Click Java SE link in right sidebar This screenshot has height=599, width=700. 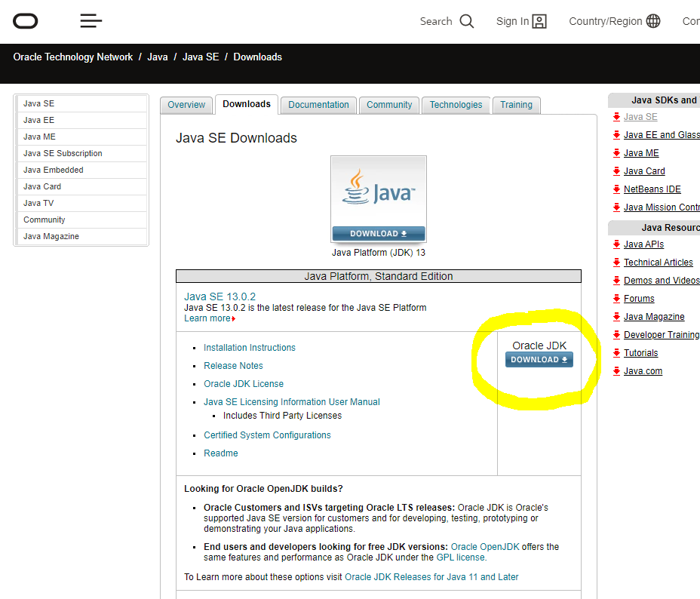click(640, 117)
